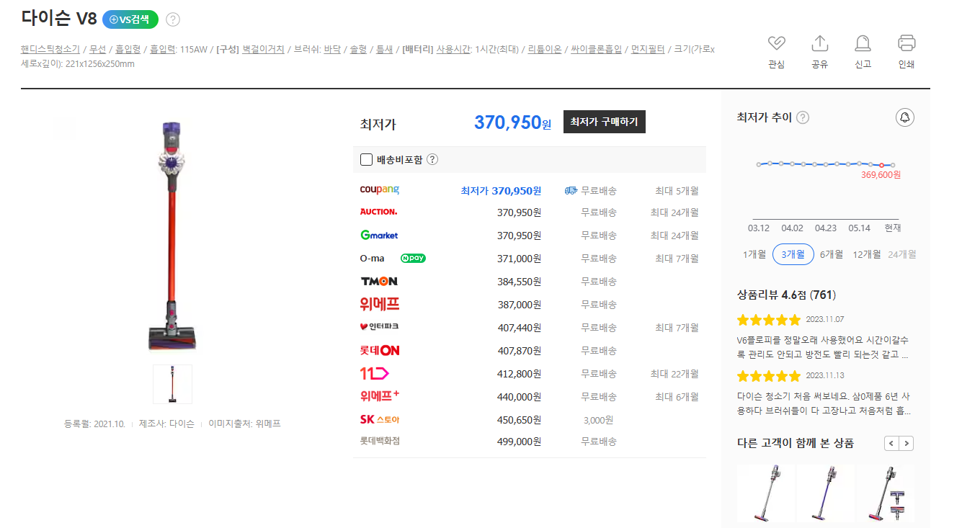Viewport: 980px width, 528px height.
Task: Click the 관심 heart icon
Action: (776, 43)
